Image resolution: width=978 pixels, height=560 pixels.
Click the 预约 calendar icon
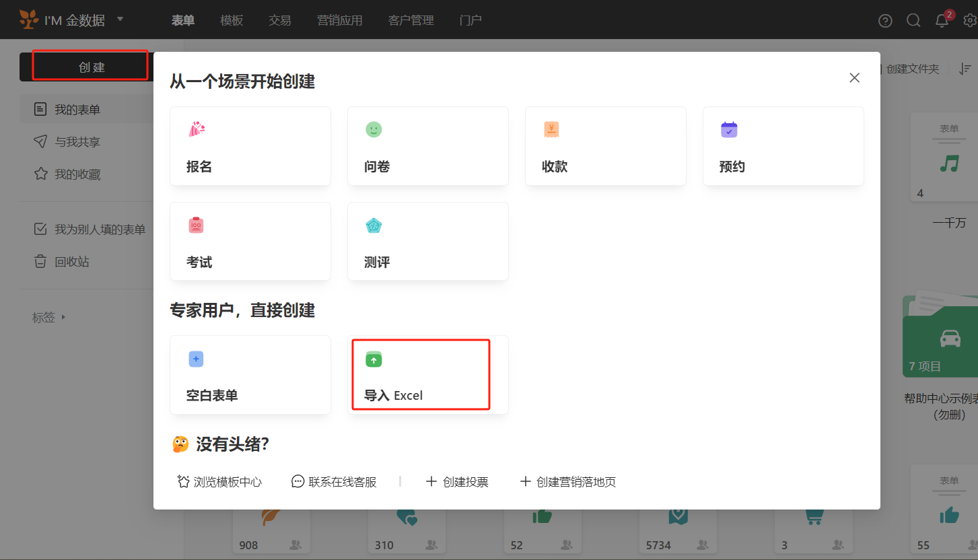coord(729,129)
